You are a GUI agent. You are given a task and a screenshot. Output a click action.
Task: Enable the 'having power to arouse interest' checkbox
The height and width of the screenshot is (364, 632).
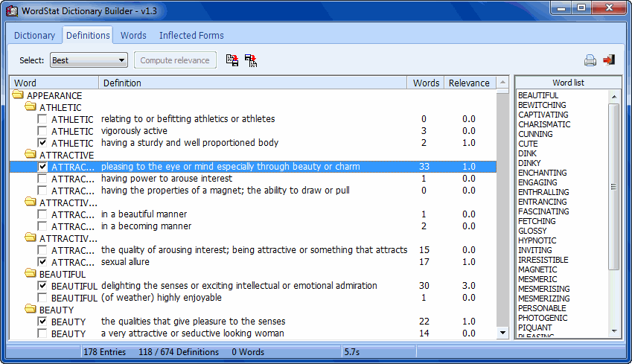click(x=42, y=179)
